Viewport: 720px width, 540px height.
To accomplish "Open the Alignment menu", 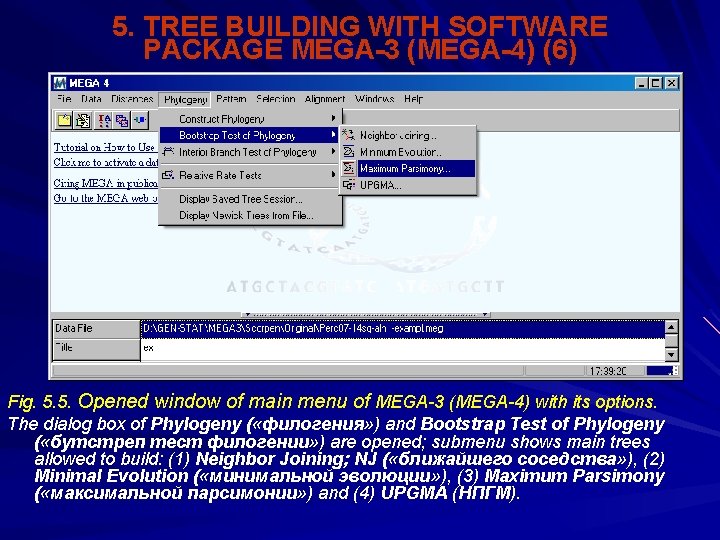I will coord(325,99).
